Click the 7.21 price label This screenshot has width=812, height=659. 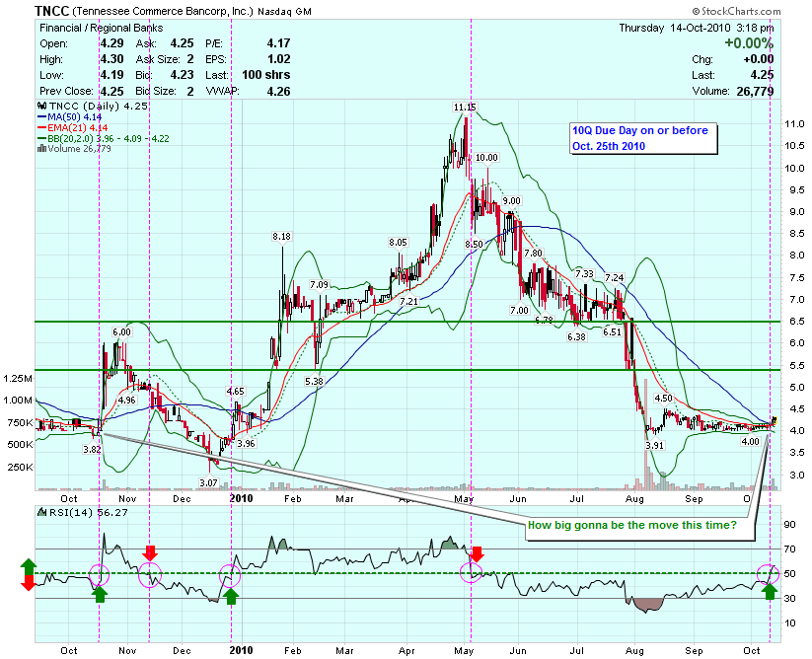click(x=408, y=301)
